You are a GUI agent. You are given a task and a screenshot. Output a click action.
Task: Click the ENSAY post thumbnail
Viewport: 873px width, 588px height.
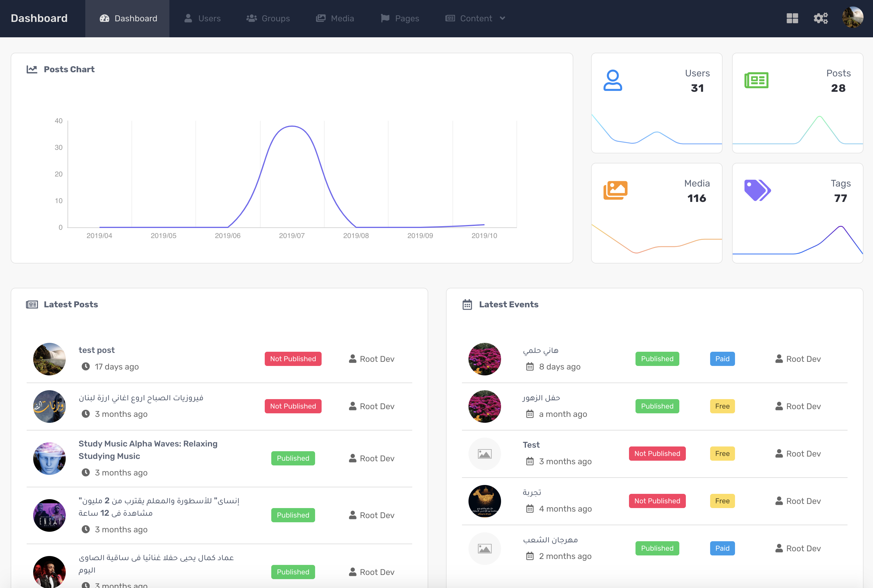(49, 515)
